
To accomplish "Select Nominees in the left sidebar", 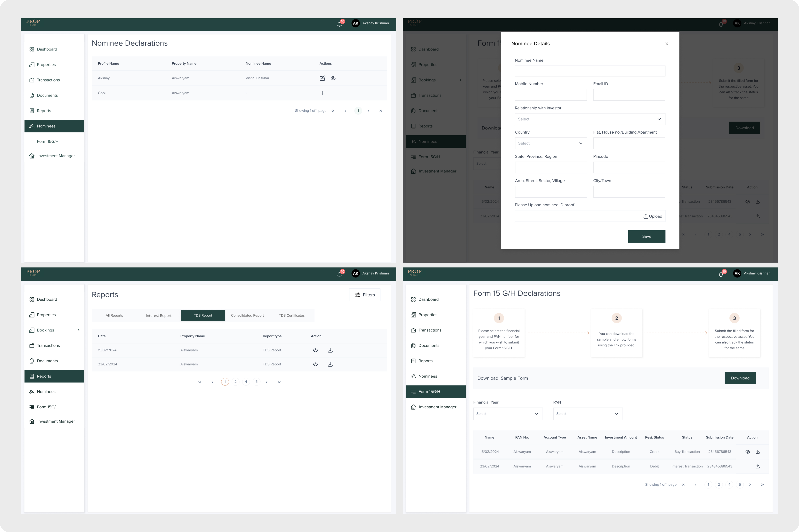I will point(46,126).
